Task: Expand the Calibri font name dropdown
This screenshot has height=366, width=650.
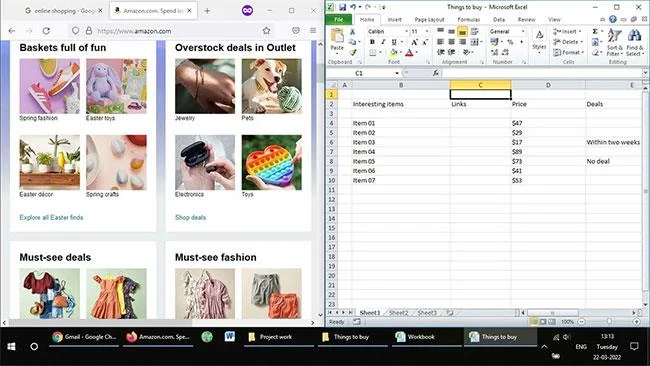Action: coord(406,32)
